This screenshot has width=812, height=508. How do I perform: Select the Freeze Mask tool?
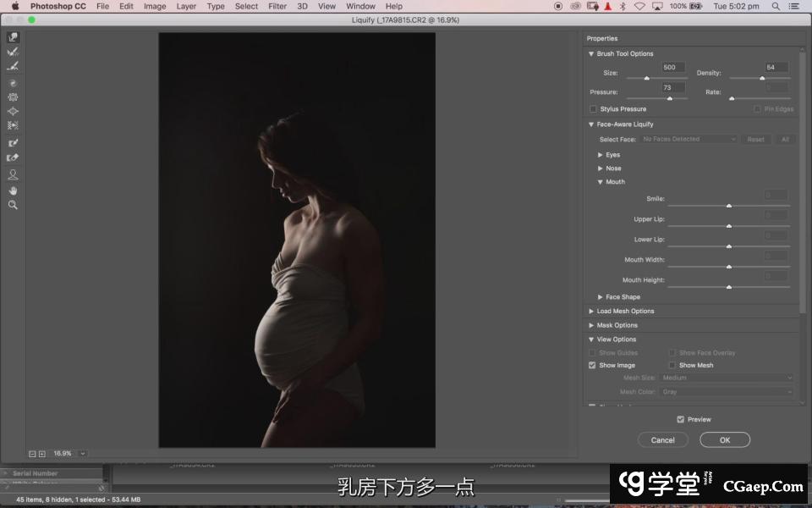pos(13,143)
